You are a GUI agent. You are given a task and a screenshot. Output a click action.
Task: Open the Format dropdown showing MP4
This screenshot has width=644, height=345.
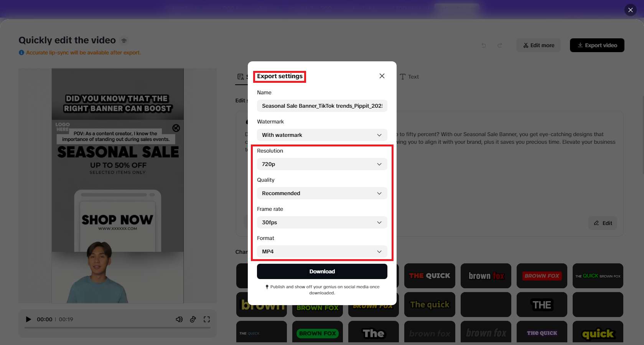[x=322, y=251]
